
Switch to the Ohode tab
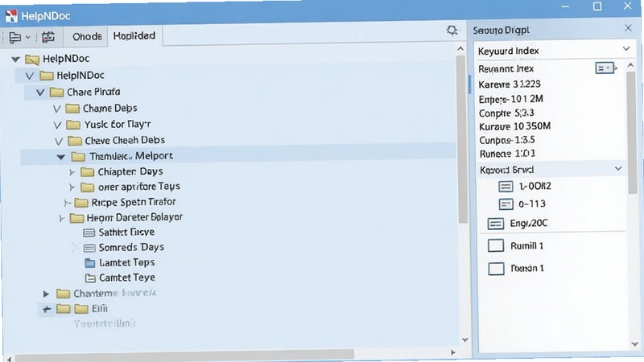(87, 37)
